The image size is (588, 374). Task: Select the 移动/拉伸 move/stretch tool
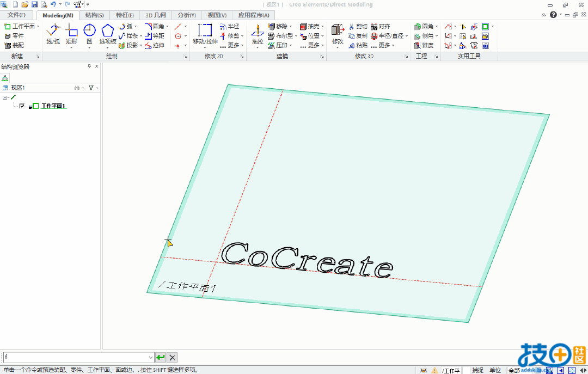205,34
